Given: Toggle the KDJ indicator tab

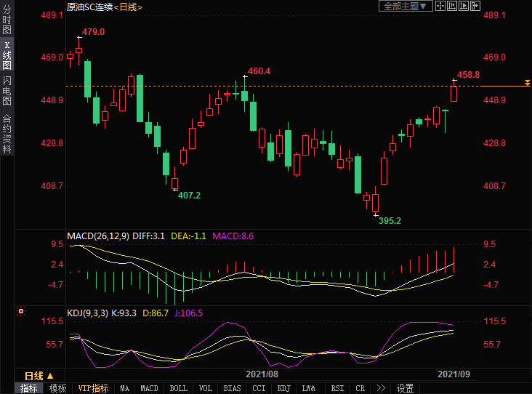Looking at the screenshot, I should point(284,388).
